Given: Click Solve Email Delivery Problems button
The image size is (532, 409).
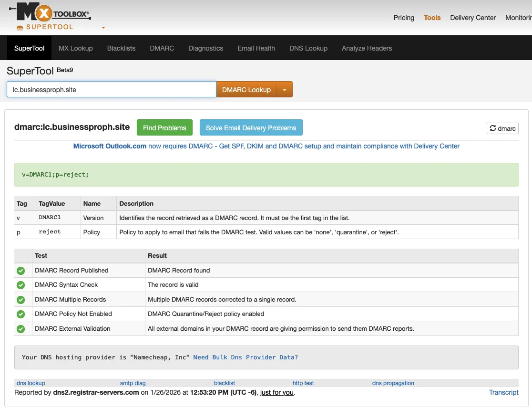Looking at the screenshot, I should point(251,128).
